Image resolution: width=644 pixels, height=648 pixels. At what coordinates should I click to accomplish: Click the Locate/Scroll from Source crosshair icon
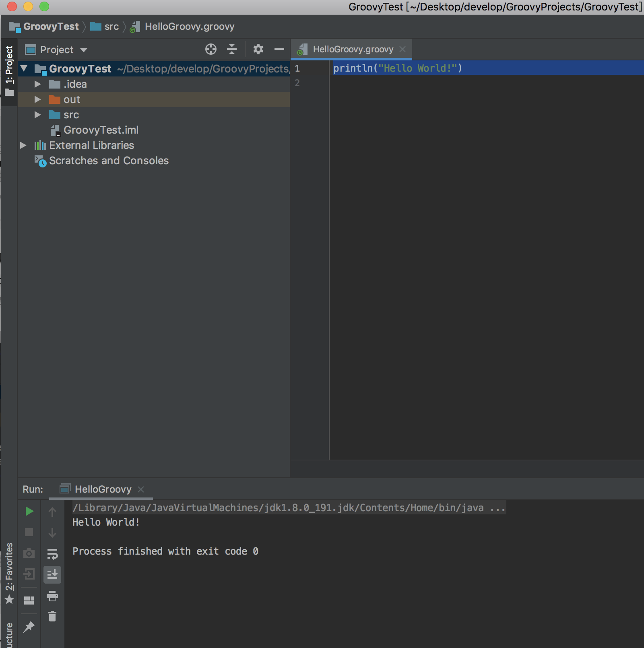click(x=211, y=49)
